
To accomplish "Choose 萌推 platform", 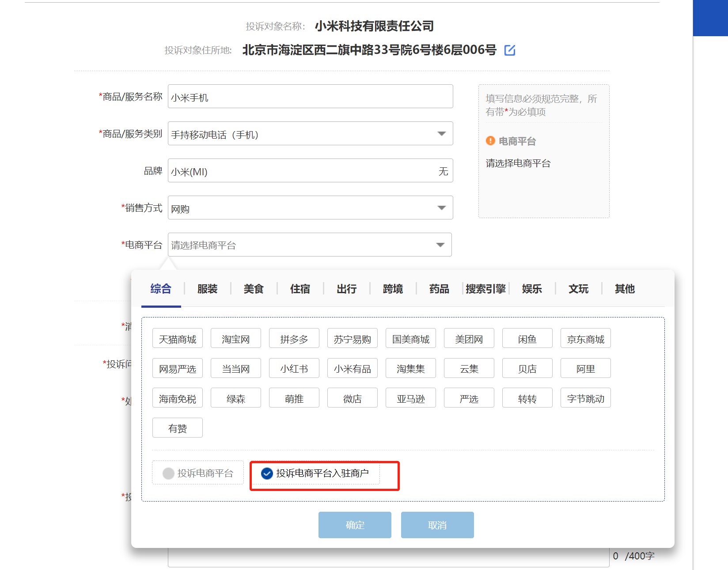I will [294, 398].
